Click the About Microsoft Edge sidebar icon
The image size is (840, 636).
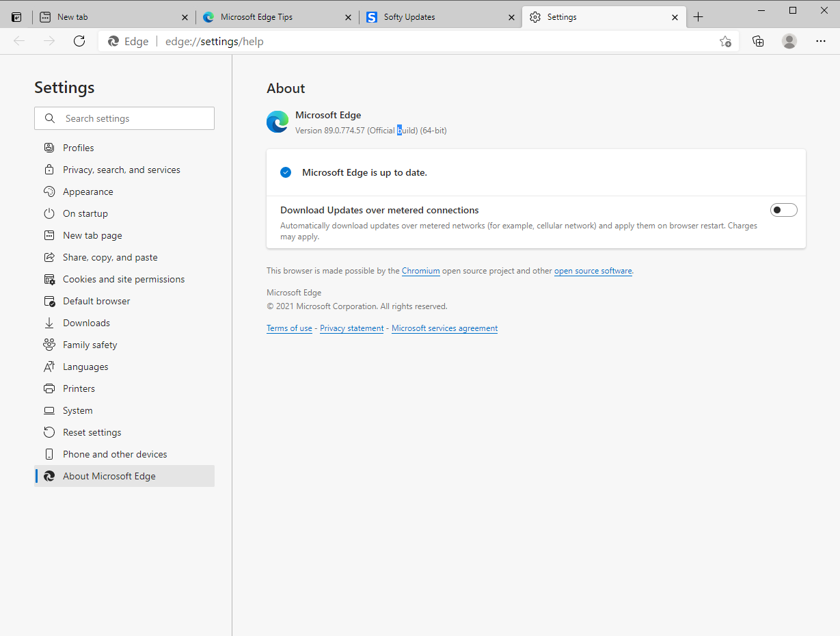point(49,476)
